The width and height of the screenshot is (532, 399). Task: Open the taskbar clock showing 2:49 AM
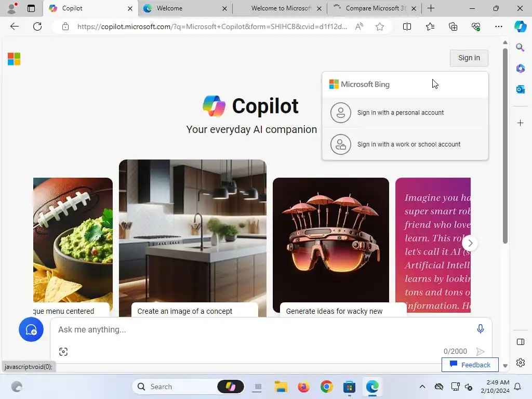(495, 387)
